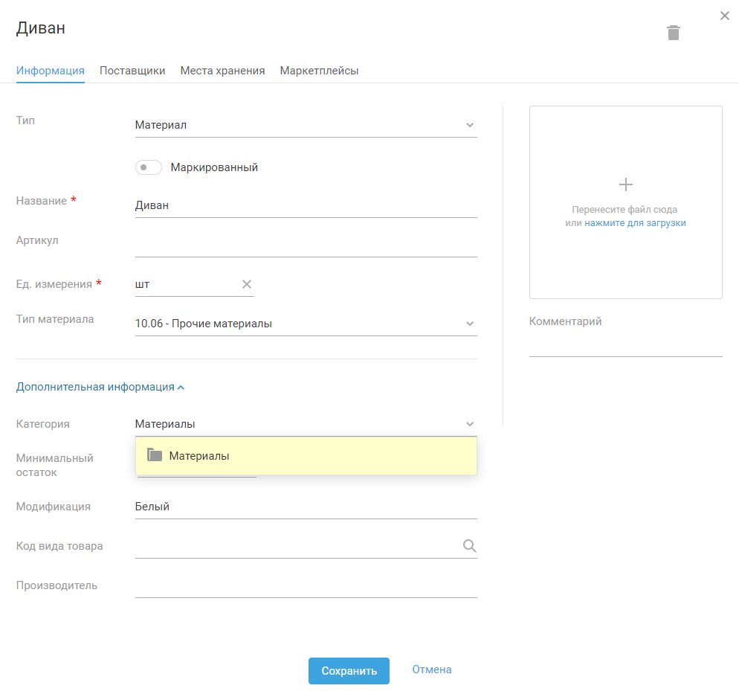Clear the unit of measure field

pos(247,284)
